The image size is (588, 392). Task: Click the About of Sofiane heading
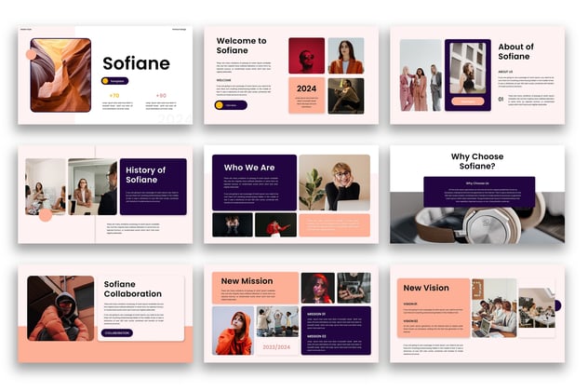(x=515, y=51)
